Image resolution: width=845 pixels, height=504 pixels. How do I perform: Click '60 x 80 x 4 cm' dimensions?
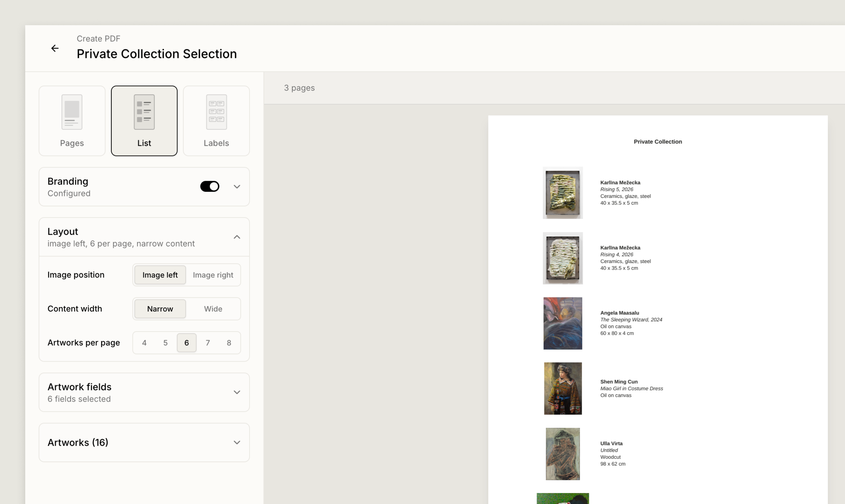[617, 333]
